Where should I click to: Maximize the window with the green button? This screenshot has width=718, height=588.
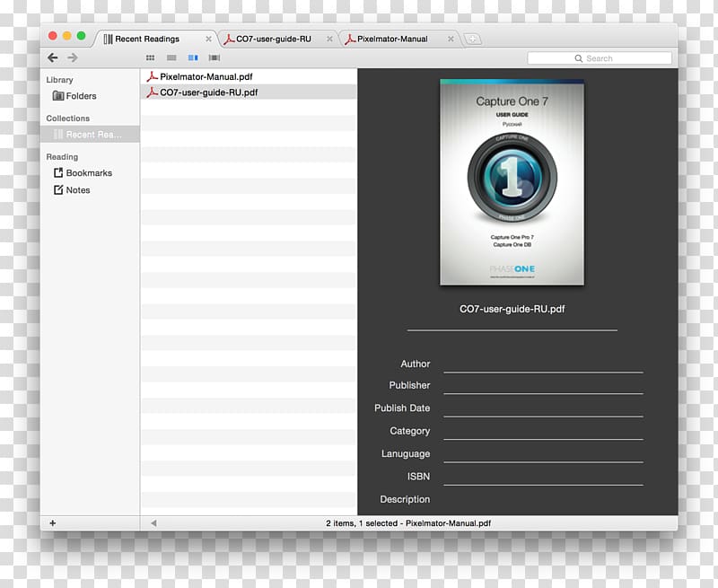pos(81,36)
